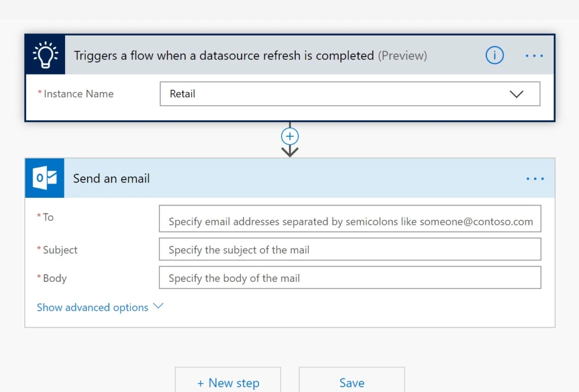This screenshot has height=392, width=579.
Task: Click the Outlook icon on Send an email card
Action: coord(45,178)
